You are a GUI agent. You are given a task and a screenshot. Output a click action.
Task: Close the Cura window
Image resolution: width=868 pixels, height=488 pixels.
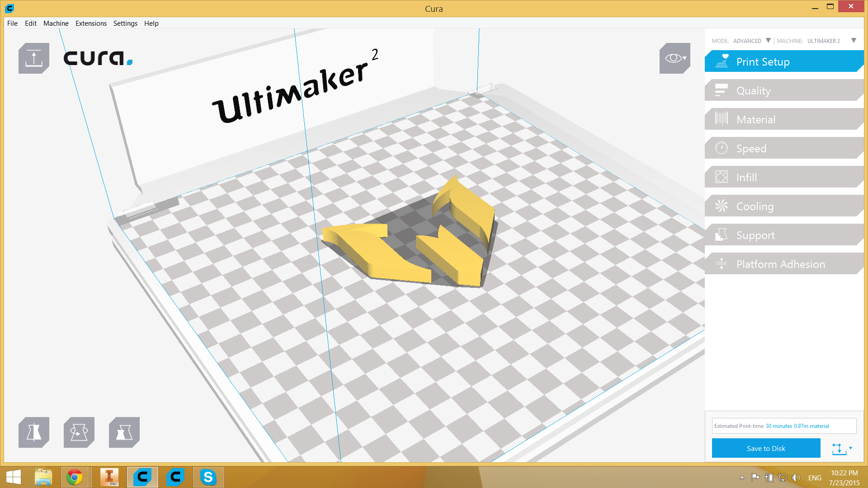click(851, 6)
